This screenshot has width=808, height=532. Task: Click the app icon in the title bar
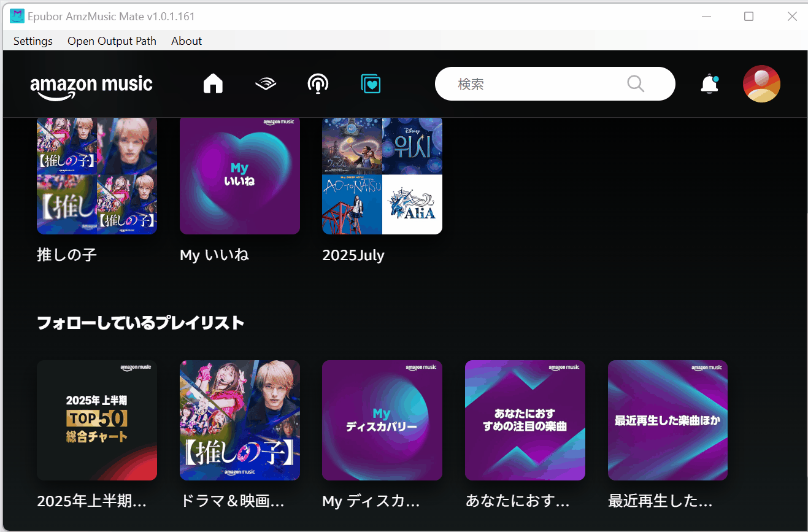tap(17, 17)
